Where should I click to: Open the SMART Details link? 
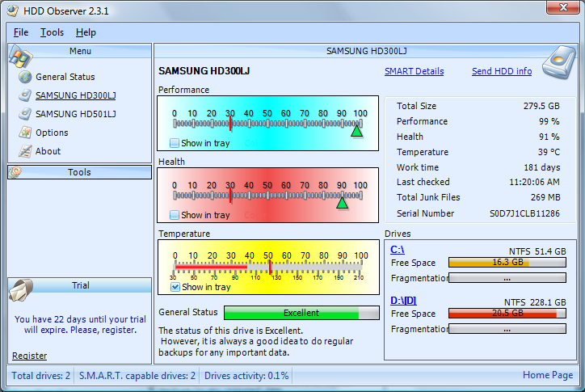click(x=414, y=71)
